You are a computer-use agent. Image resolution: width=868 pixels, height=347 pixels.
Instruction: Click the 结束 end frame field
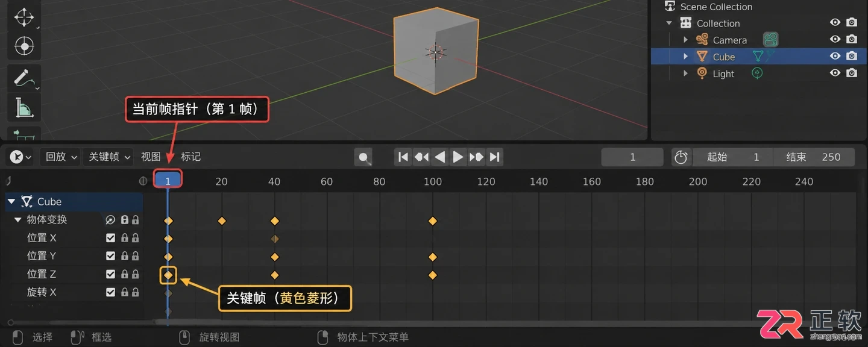click(x=814, y=157)
